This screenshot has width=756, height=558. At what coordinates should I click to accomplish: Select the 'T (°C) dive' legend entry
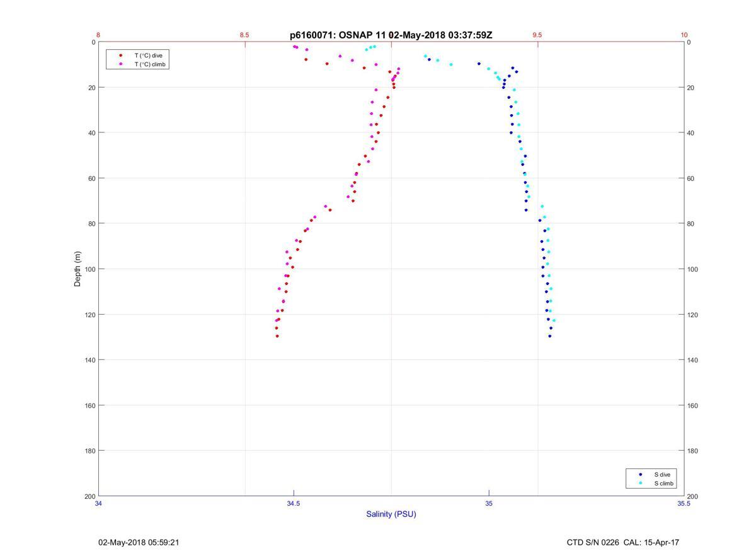[148, 55]
